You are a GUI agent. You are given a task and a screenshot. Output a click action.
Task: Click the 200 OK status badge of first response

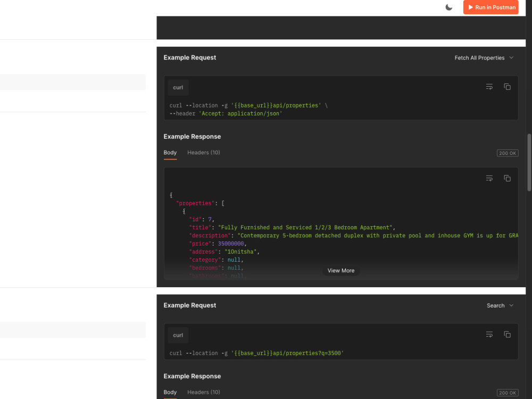point(508,153)
